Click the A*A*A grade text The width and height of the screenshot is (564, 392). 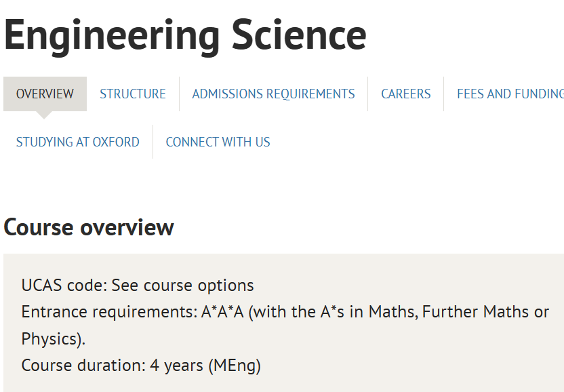222,312
